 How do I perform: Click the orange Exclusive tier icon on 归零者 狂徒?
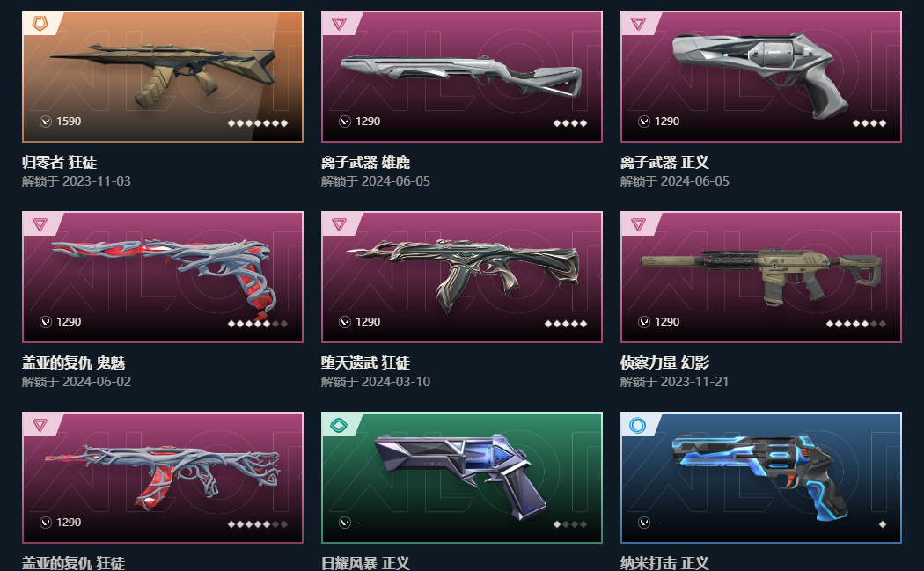point(40,24)
